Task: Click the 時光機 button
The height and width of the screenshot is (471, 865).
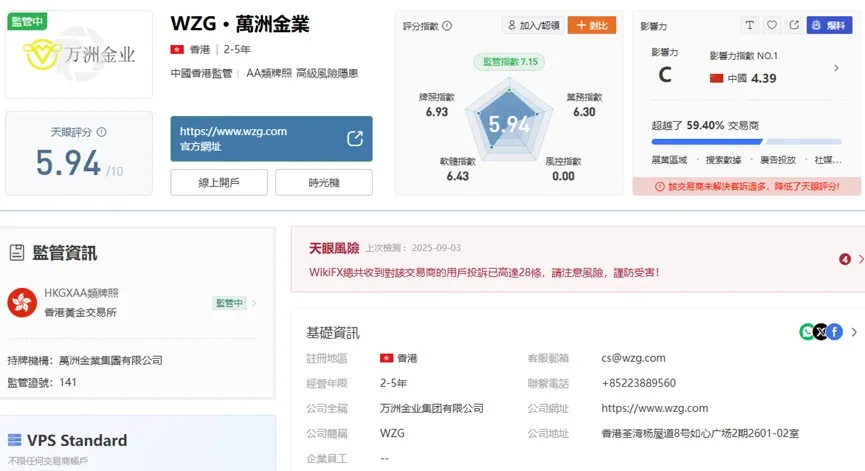Action: (324, 183)
